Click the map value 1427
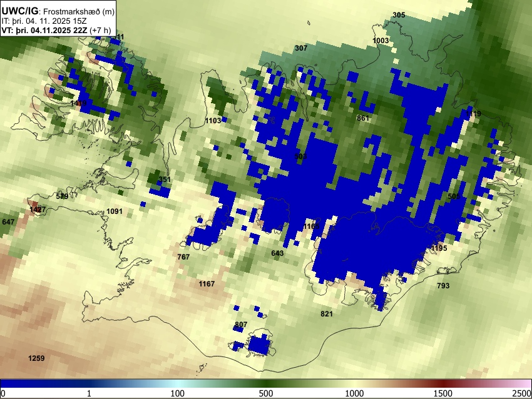The width and height of the screenshot is (532, 399). point(38,210)
